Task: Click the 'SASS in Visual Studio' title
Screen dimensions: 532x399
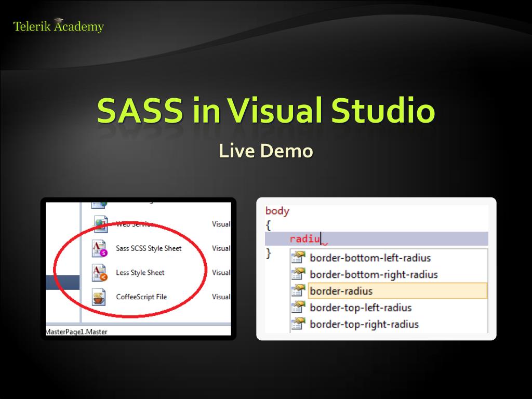Action: [x=266, y=110]
